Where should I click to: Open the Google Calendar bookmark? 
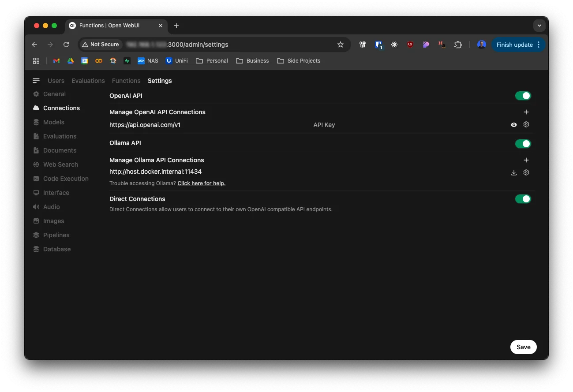85,61
